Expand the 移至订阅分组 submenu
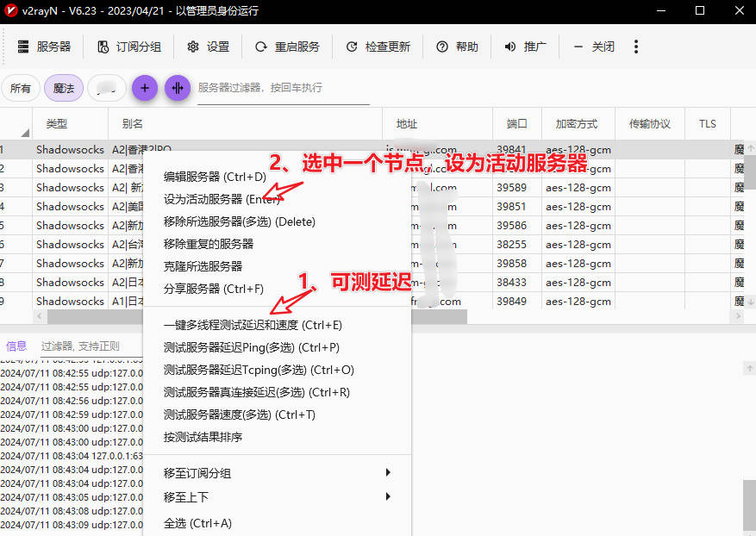 278,473
